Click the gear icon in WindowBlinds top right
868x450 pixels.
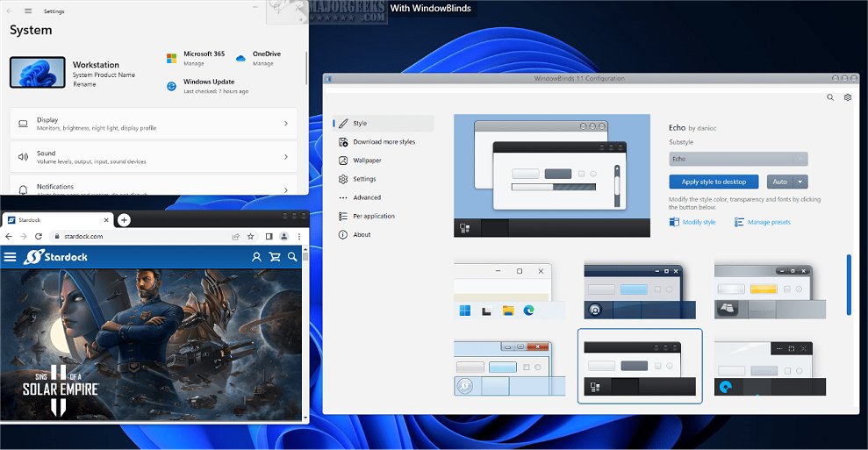848,97
